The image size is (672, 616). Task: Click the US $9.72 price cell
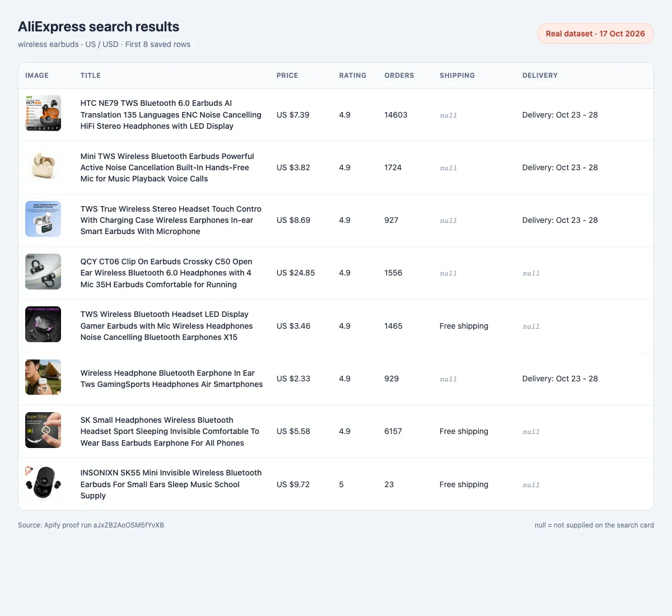(293, 484)
